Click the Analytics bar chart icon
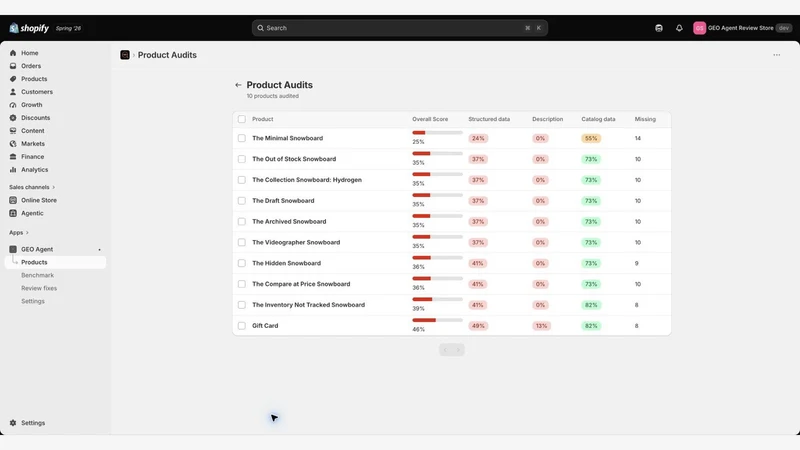800x450 pixels. (x=13, y=169)
